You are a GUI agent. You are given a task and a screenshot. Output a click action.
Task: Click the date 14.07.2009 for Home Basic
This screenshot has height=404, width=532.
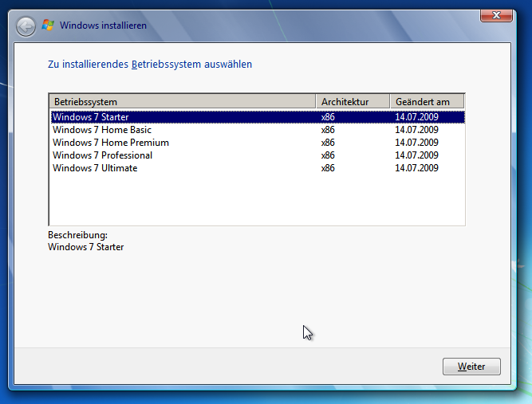416,130
